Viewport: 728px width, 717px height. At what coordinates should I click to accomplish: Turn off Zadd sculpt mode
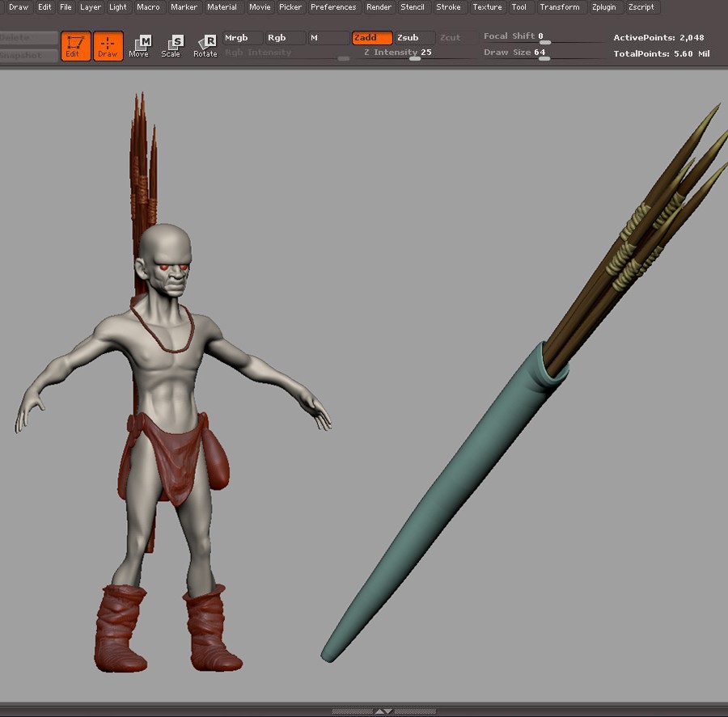[x=372, y=38]
